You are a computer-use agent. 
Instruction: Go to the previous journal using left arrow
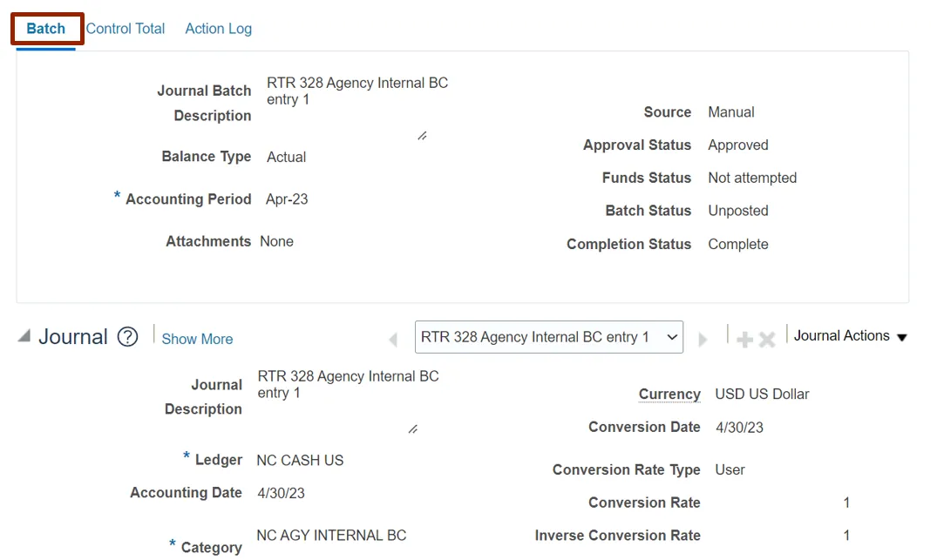pos(393,339)
